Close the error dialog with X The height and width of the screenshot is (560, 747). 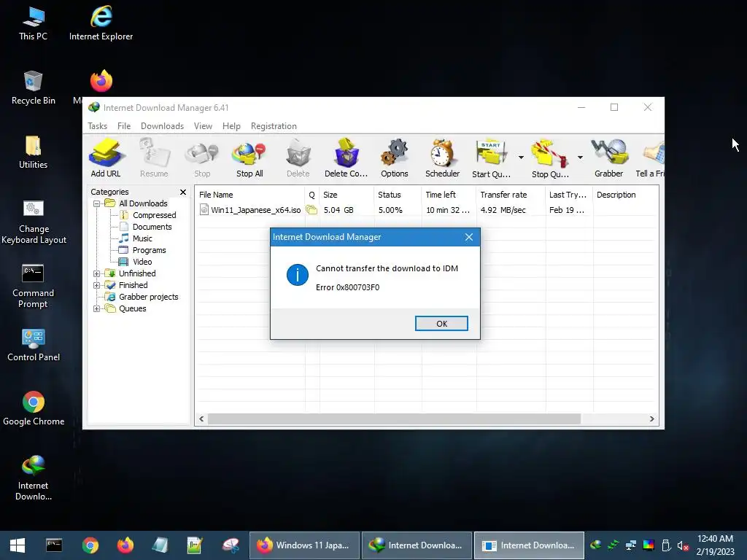click(469, 237)
